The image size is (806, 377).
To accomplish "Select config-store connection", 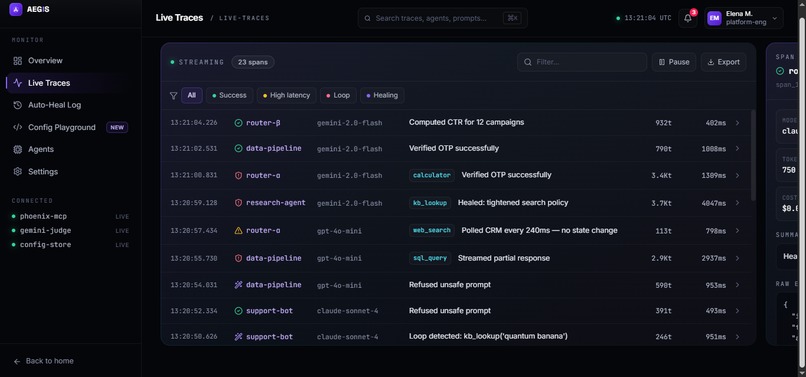I will [70, 245].
